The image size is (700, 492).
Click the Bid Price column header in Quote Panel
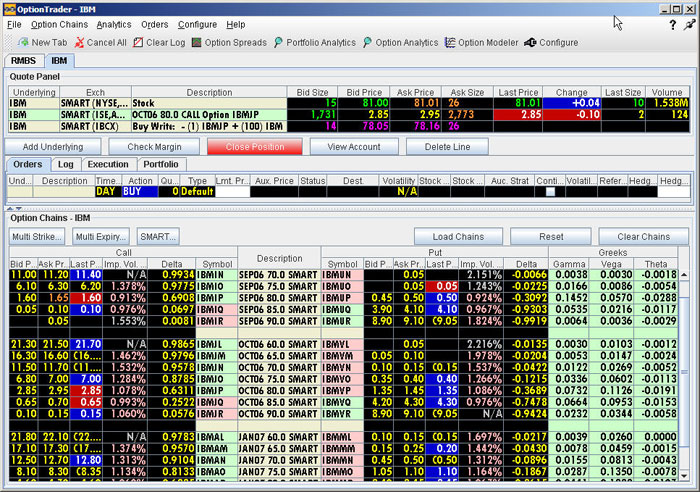click(364, 92)
